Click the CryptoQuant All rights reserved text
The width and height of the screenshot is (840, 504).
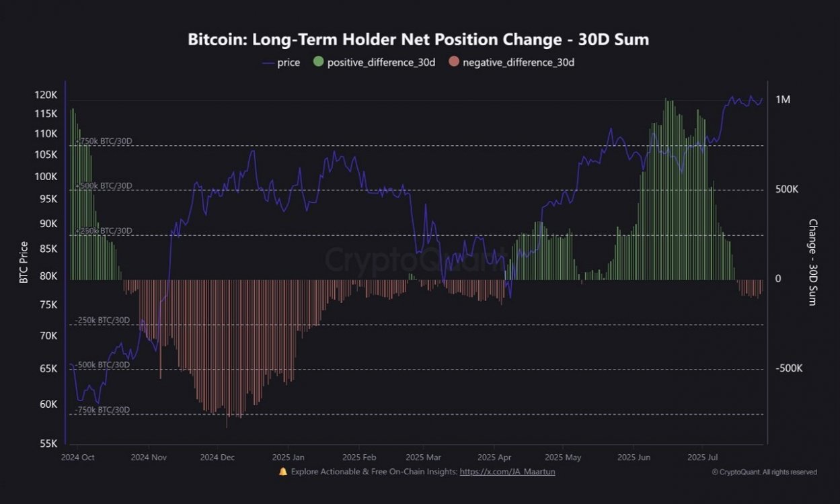point(765,472)
